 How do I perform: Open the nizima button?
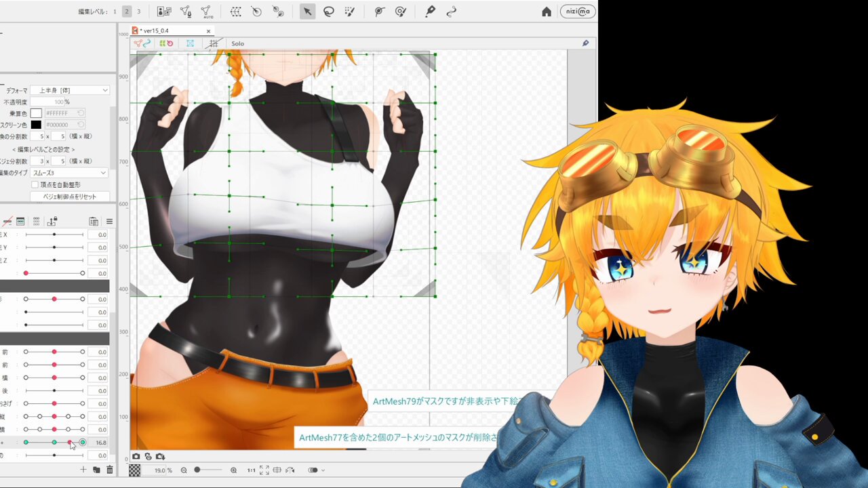pos(578,12)
